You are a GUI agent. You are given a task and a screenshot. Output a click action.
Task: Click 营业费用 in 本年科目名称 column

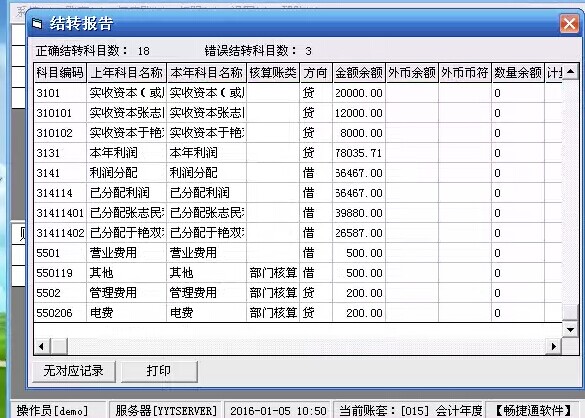tap(206, 253)
